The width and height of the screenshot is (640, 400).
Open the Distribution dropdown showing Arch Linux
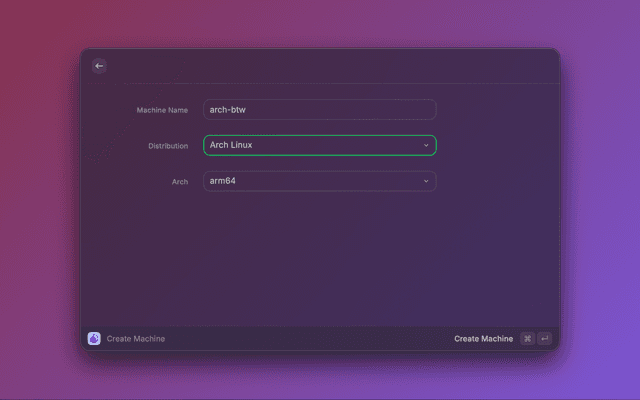pyautogui.click(x=319, y=145)
